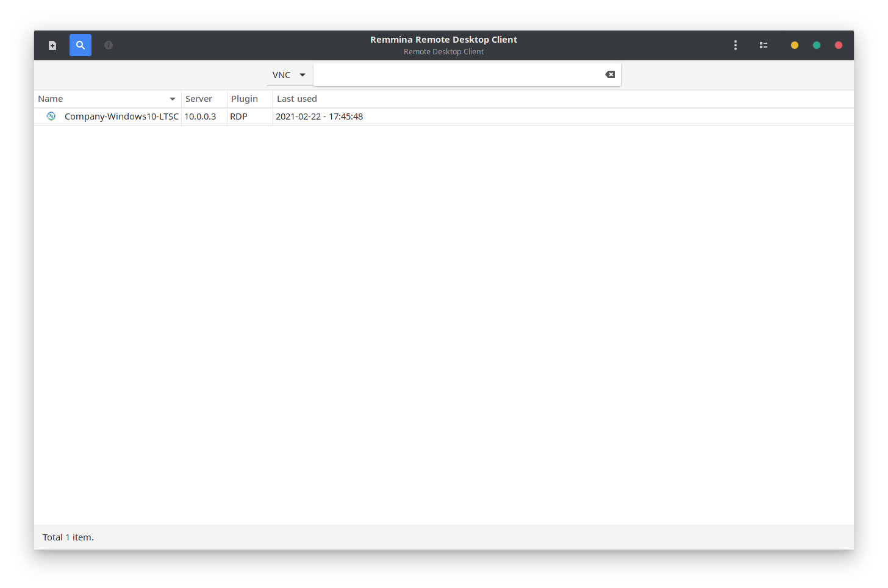Open the three-dot main menu
Image resolution: width=888 pixels, height=588 pixels.
pos(736,45)
